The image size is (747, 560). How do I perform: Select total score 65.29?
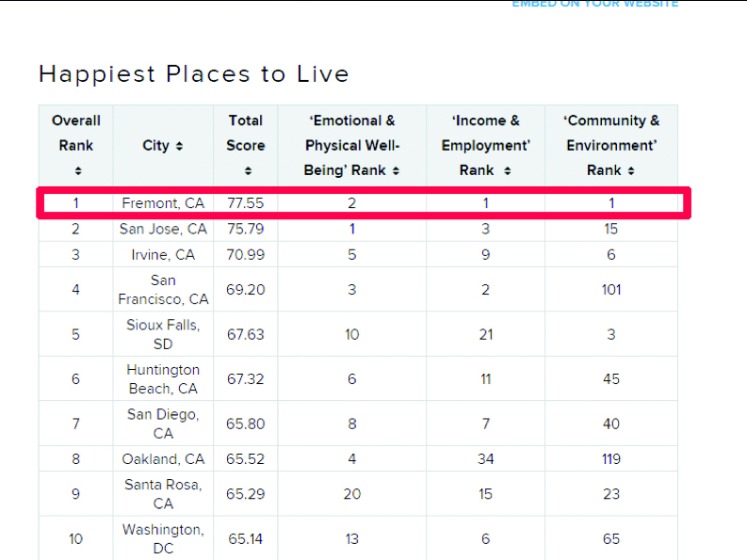point(245,494)
